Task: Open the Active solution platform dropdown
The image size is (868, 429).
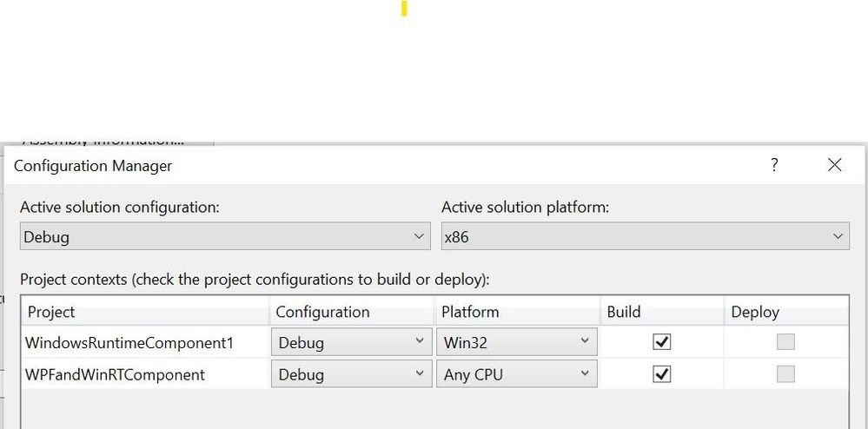Action: point(645,236)
